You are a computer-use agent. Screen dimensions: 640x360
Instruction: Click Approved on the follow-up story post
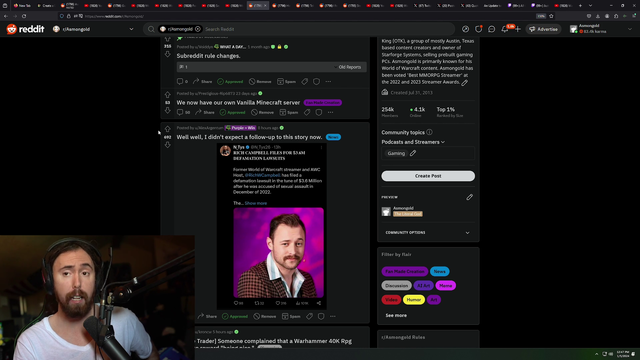point(235,316)
